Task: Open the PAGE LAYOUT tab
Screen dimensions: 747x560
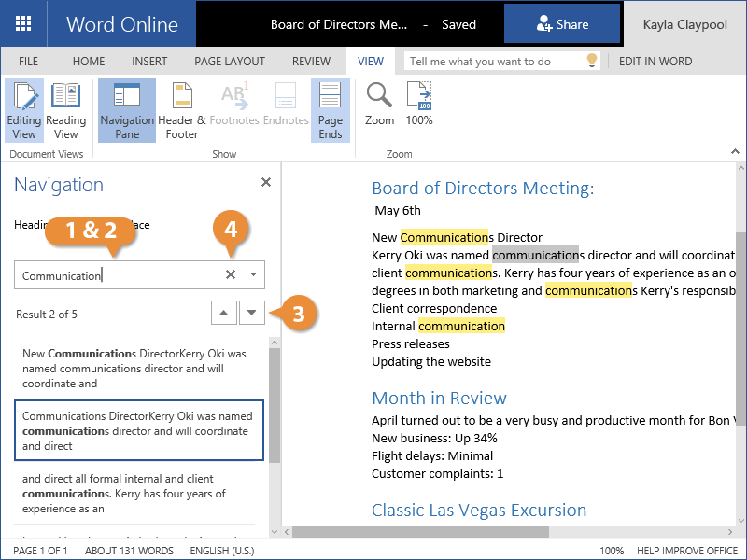Action: coord(228,62)
